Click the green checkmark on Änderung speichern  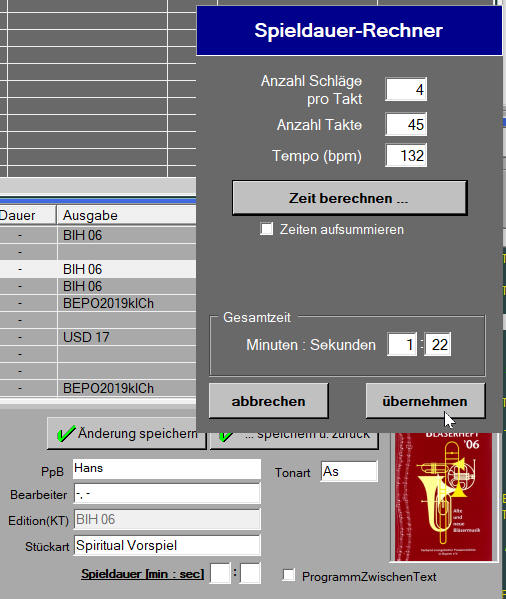65,434
